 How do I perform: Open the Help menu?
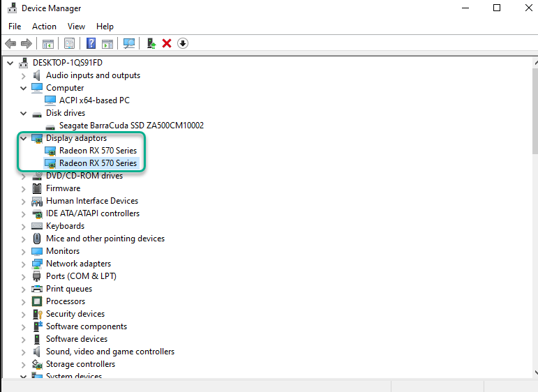(105, 27)
